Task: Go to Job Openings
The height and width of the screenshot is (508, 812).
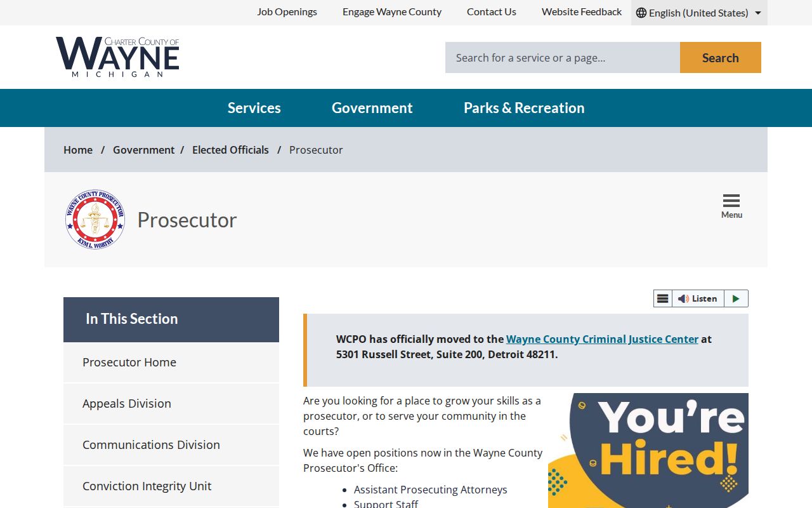Action: (287, 12)
